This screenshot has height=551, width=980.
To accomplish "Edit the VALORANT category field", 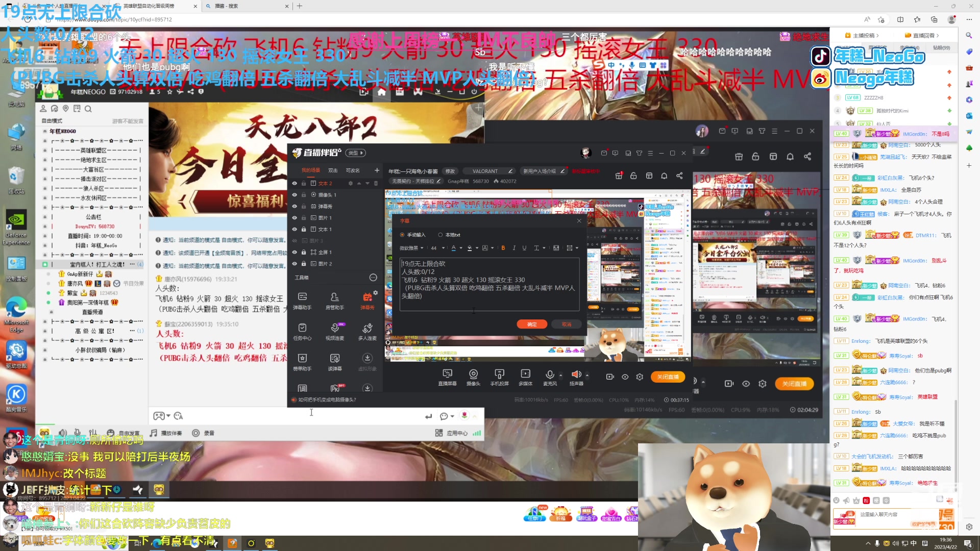I will pos(489,171).
